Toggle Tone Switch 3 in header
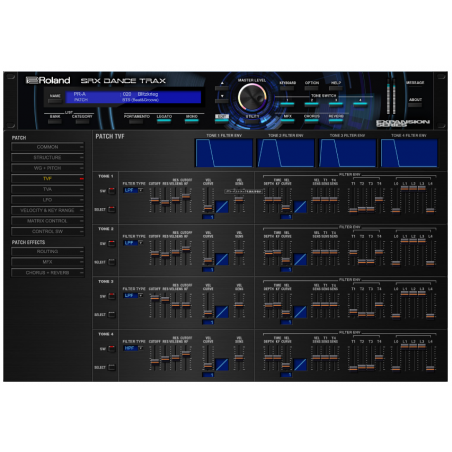This screenshot has width=452, height=452. pyautogui.click(x=336, y=104)
